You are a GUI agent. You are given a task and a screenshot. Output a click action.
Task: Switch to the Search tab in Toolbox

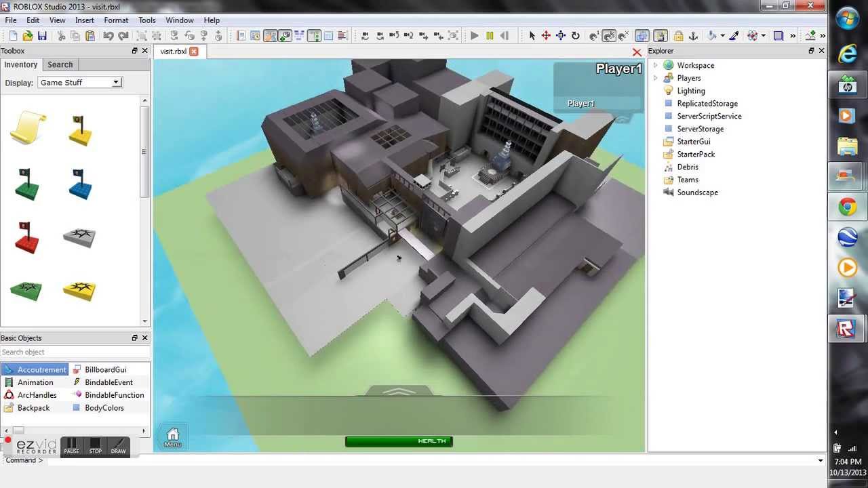pyautogui.click(x=60, y=64)
